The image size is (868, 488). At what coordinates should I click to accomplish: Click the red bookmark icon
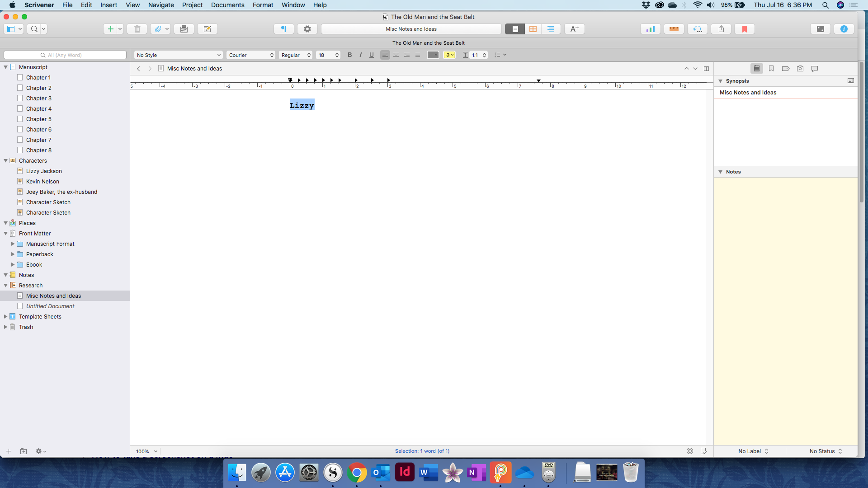(x=745, y=29)
